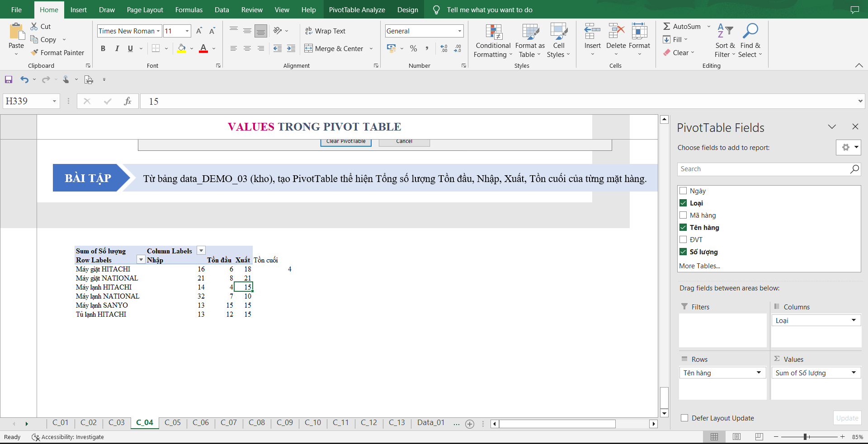Click the Increase Indent icon
This screenshot has height=444, width=868.
291,48
